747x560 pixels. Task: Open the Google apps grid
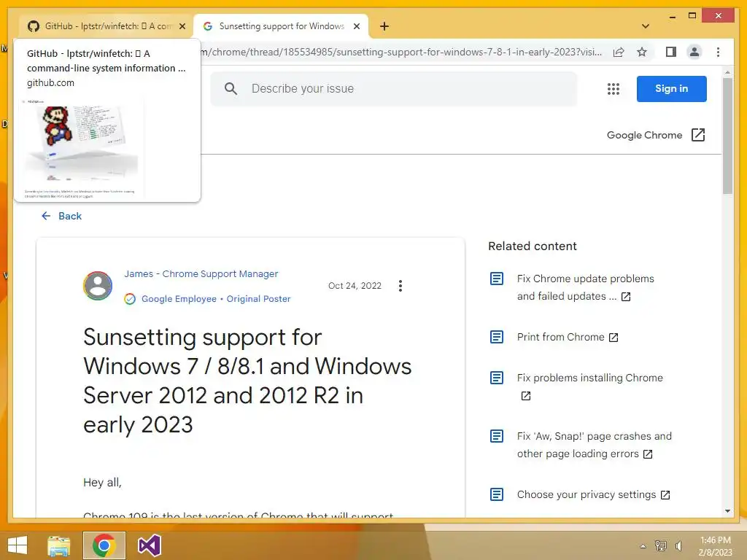(613, 88)
